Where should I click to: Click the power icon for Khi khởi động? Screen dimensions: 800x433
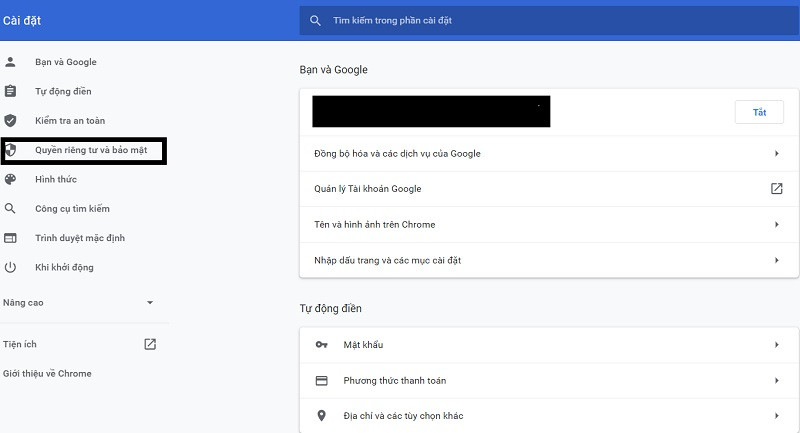[11, 268]
